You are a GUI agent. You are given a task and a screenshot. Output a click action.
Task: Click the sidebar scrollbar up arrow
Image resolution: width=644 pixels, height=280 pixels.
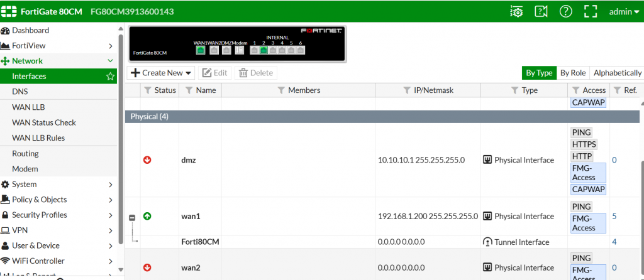(x=121, y=29)
